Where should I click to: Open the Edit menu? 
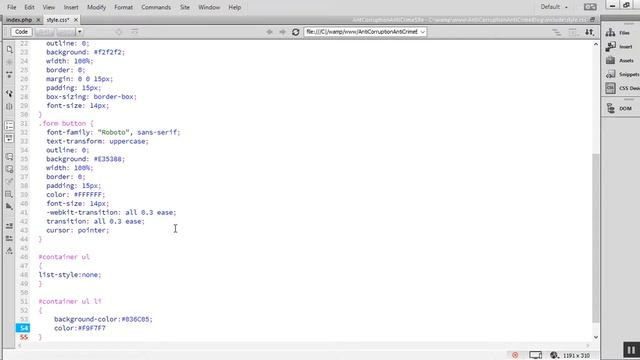point(29,7)
